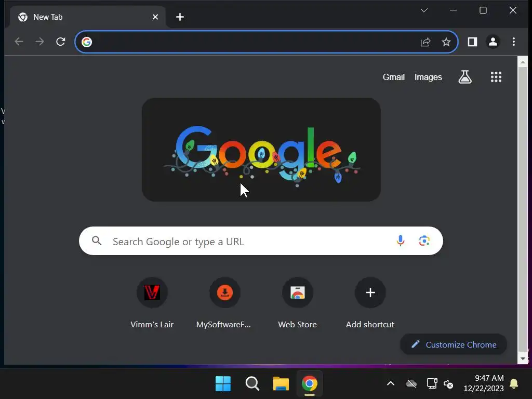Screen dimensions: 532x399
Task: Reload the current page
Action: [x=60, y=42]
